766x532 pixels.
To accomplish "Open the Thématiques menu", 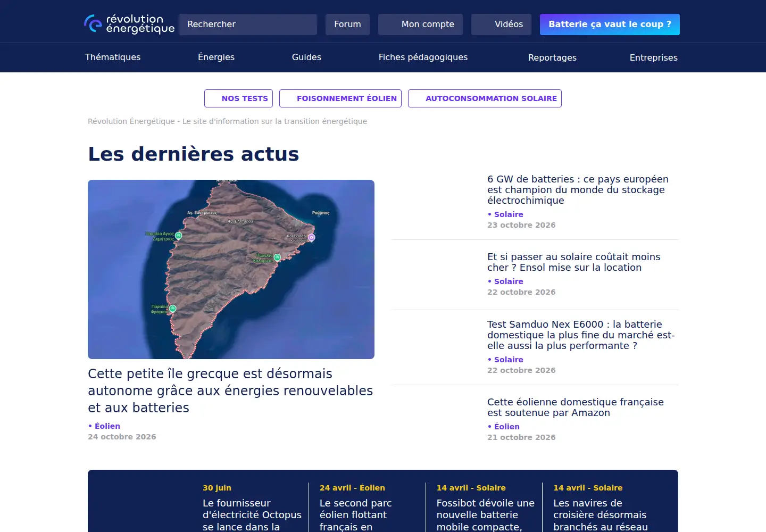I will tap(113, 57).
